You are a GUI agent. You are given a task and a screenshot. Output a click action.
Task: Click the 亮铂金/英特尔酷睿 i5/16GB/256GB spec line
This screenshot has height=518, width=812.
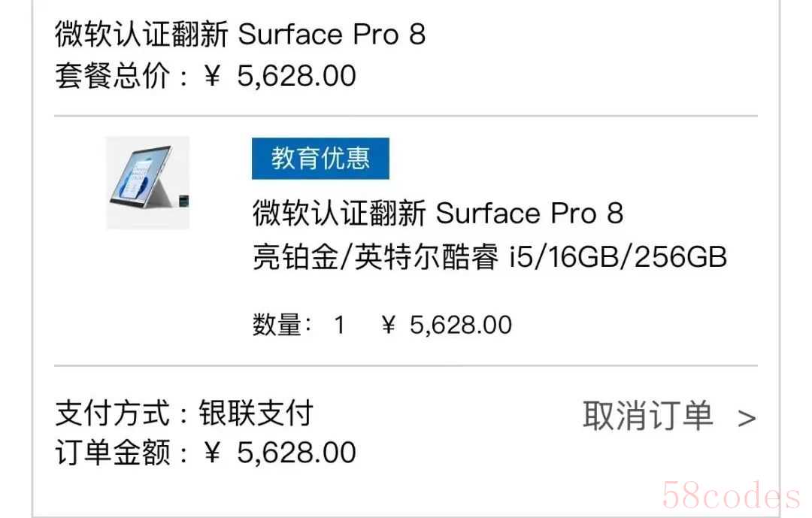coord(489,258)
